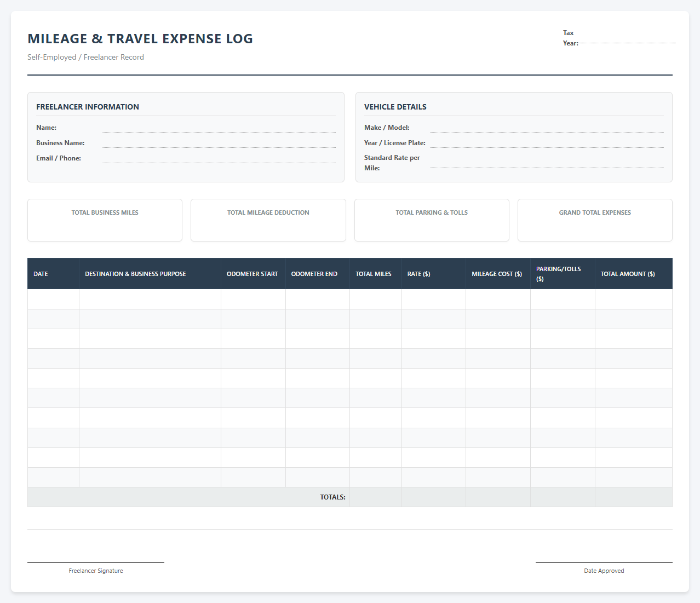Click the Total Amount cell in Totals row
The width and height of the screenshot is (700, 603).
pyautogui.click(x=634, y=497)
